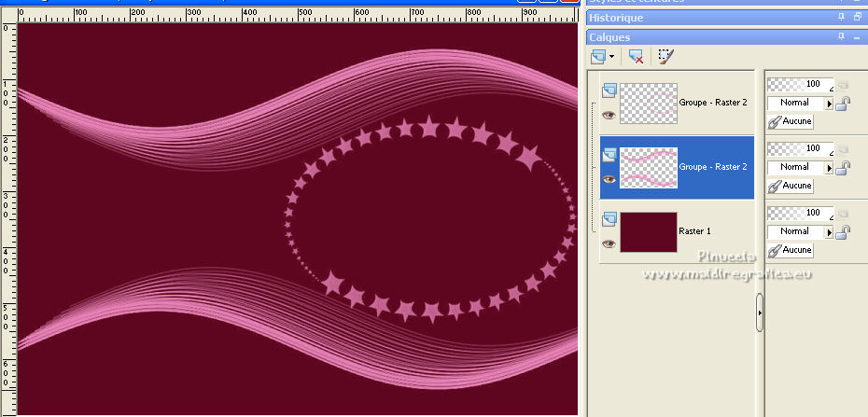868x417 pixels.
Task: Adjust opacity slider of the top oval layer
Action: [801, 85]
